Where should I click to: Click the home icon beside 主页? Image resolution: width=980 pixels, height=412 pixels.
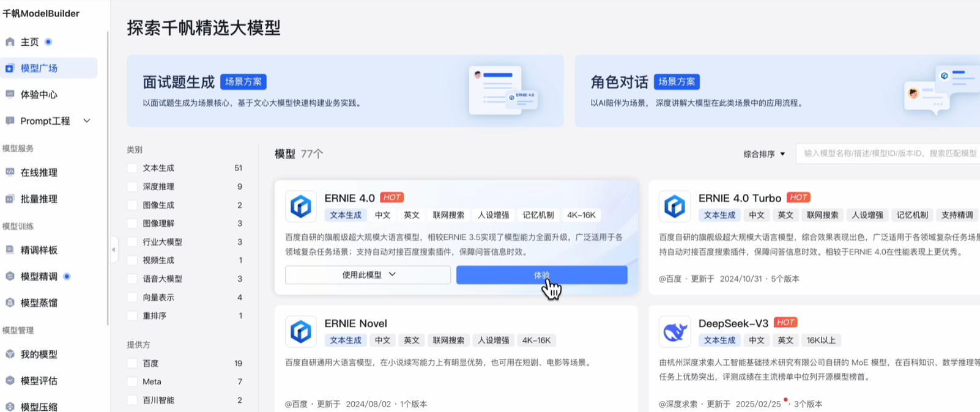coord(10,42)
